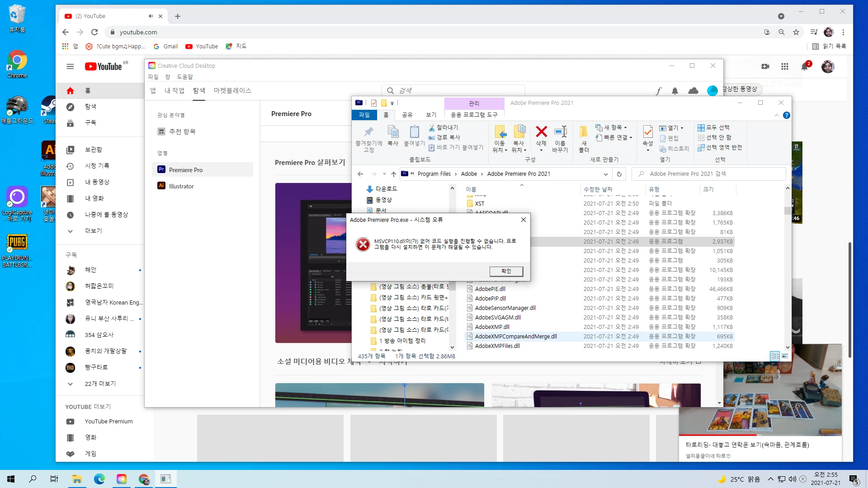The height and width of the screenshot is (488, 868).
Task: Click the New folder icon in ribbon
Action: point(584,132)
